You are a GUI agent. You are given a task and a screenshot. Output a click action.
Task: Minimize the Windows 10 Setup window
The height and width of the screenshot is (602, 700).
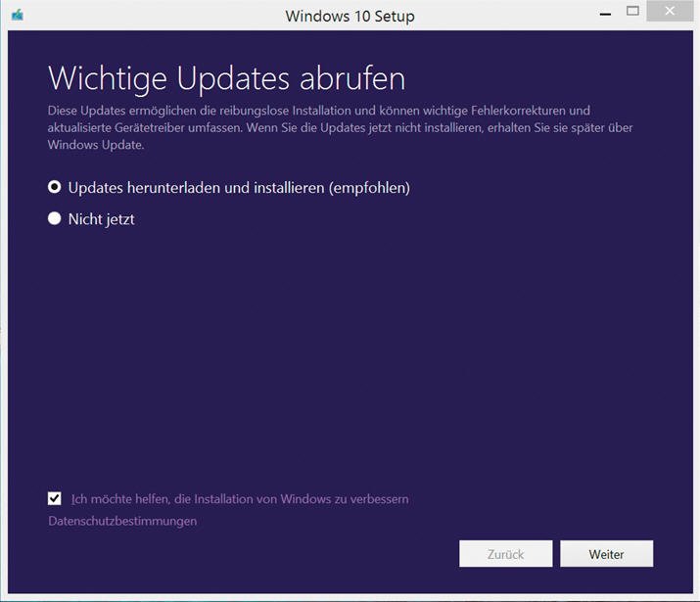(605, 14)
